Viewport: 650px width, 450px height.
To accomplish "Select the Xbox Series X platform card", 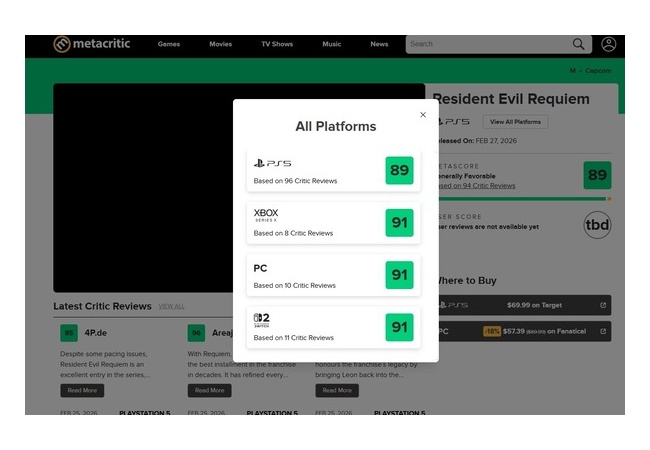I will 334,223.
